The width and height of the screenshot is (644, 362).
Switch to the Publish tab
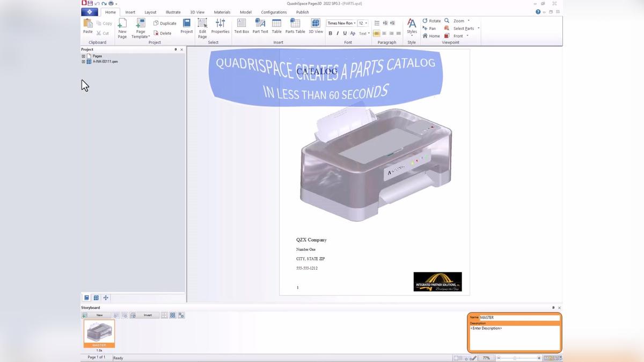coord(302,12)
